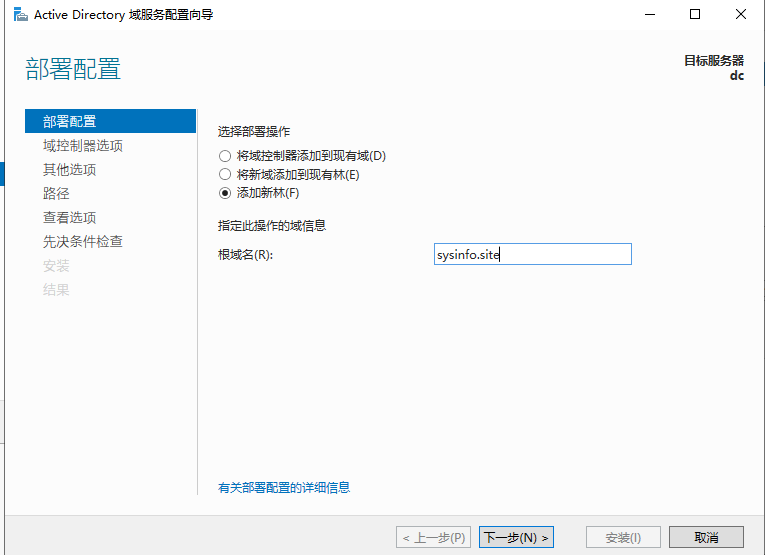Image resolution: width=765 pixels, height=555 pixels.
Task: Click the 目标服务器 label
Action: coord(714,60)
